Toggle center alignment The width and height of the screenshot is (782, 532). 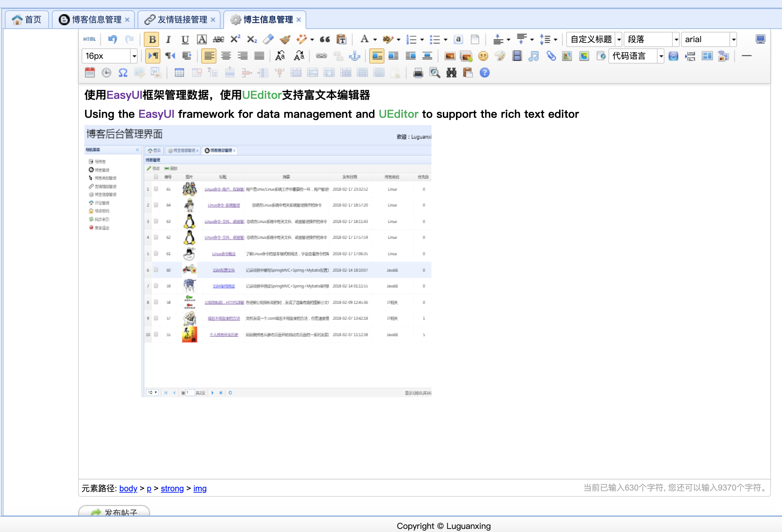tap(226, 56)
